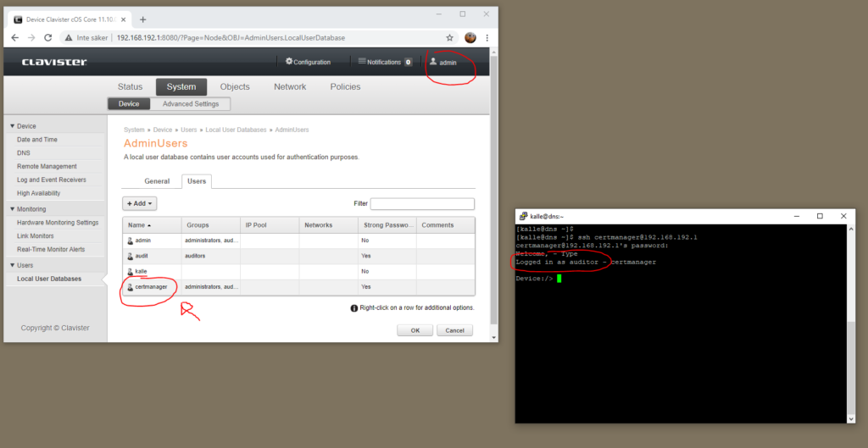
Task: Close the Device Clavister cOS Core tab
Action: tap(125, 19)
